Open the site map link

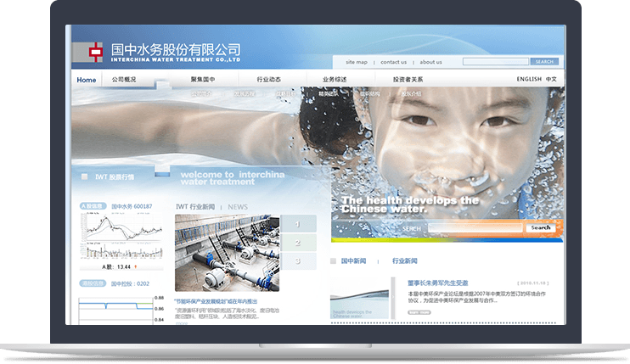click(x=357, y=62)
